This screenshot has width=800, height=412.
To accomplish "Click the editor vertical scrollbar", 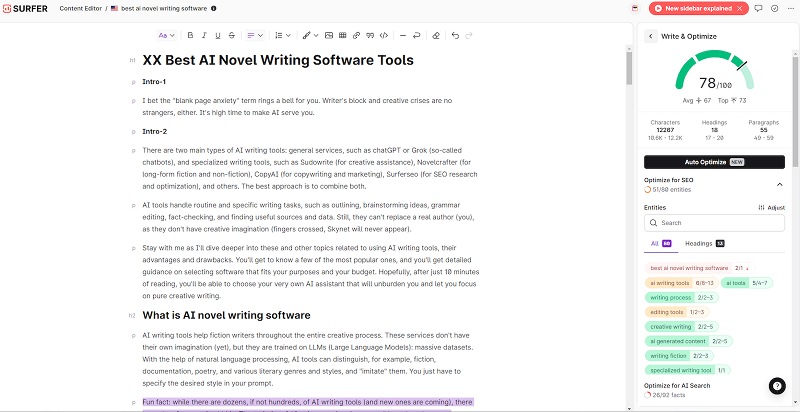I will (629, 66).
